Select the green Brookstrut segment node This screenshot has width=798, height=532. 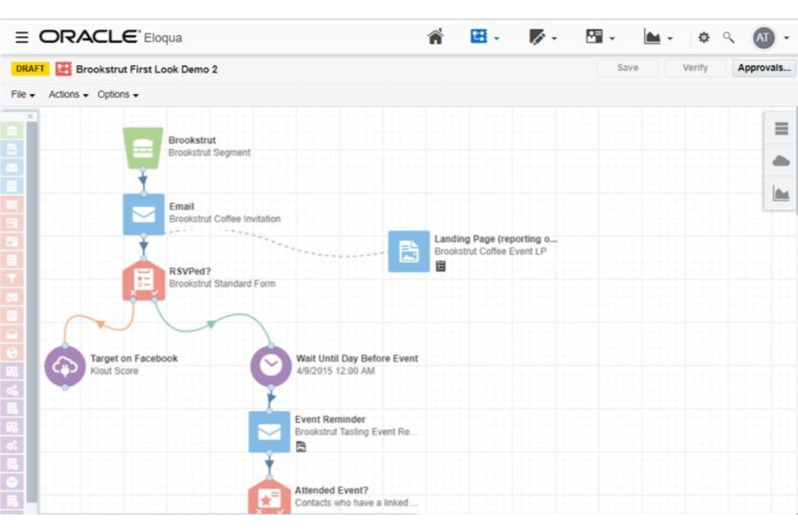click(x=143, y=148)
